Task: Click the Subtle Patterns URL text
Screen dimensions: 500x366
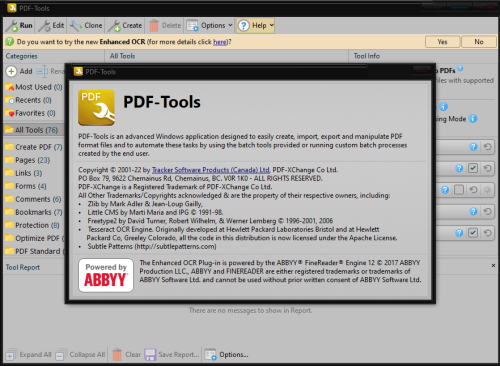Action: point(175,247)
